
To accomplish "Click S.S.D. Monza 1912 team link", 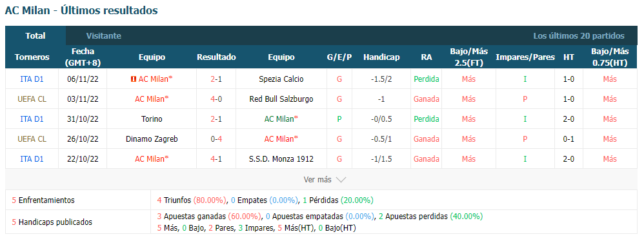I will pos(281,159).
